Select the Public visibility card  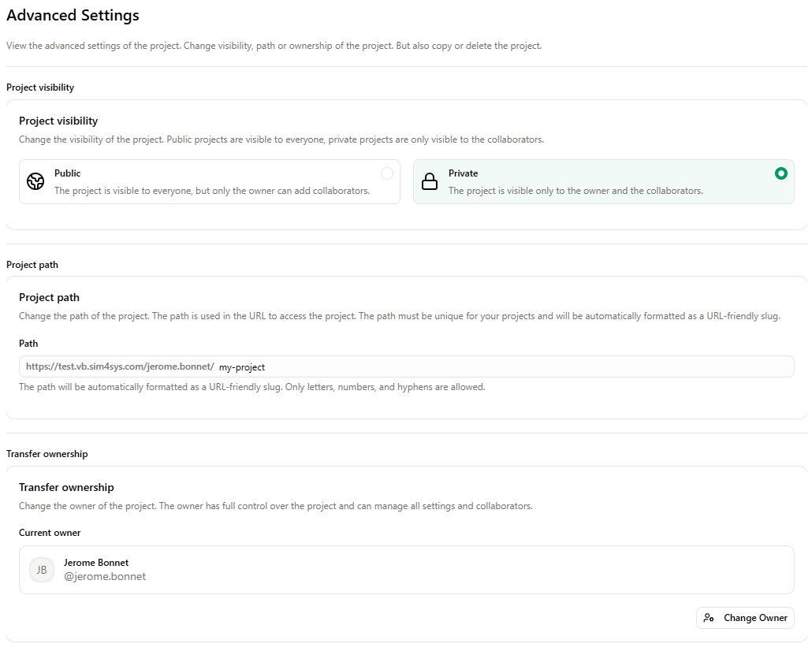point(209,180)
